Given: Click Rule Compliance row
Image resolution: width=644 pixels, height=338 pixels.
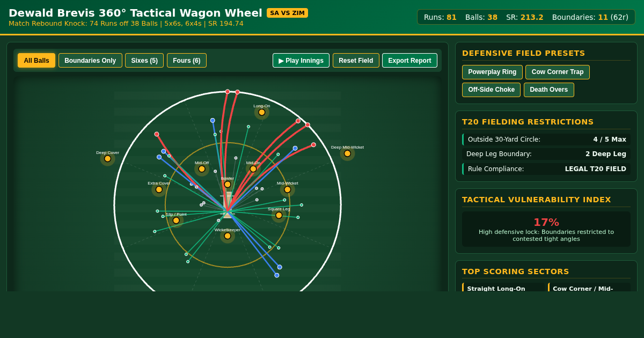Looking at the screenshot, I should point(546,169).
